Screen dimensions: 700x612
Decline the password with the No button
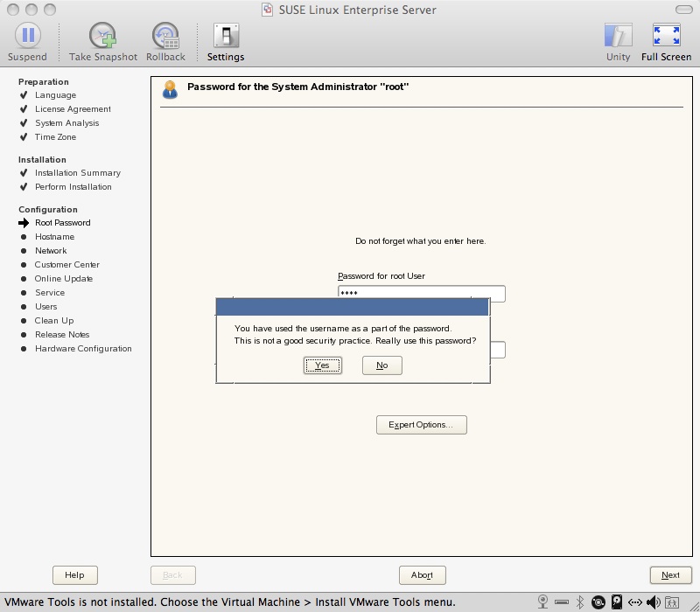[x=382, y=365]
